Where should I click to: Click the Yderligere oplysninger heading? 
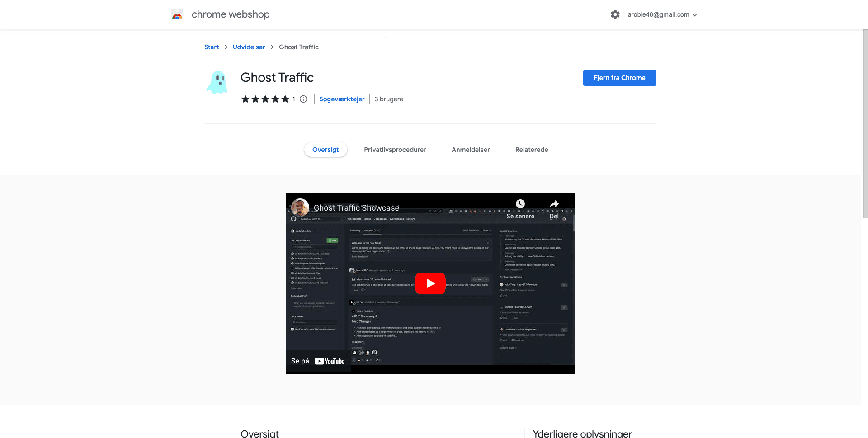pyautogui.click(x=582, y=433)
